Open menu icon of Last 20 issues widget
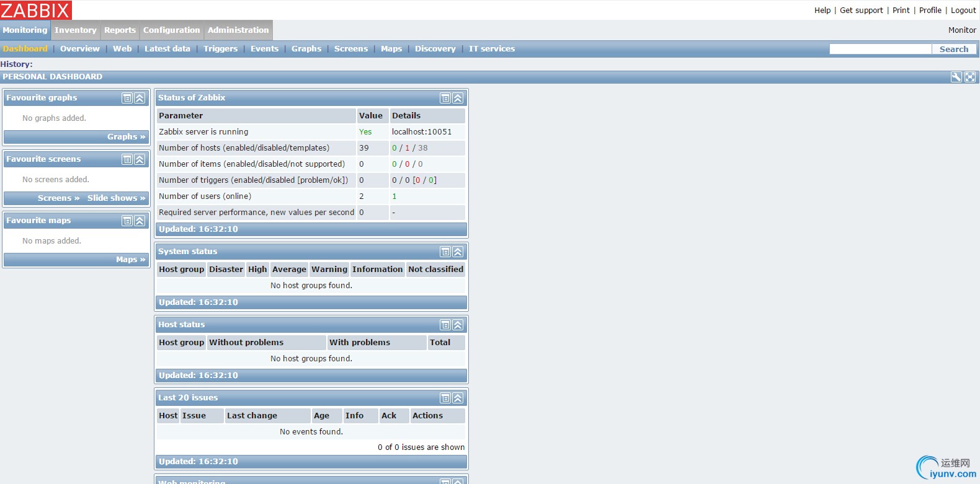Image resolution: width=980 pixels, height=484 pixels. [x=445, y=398]
